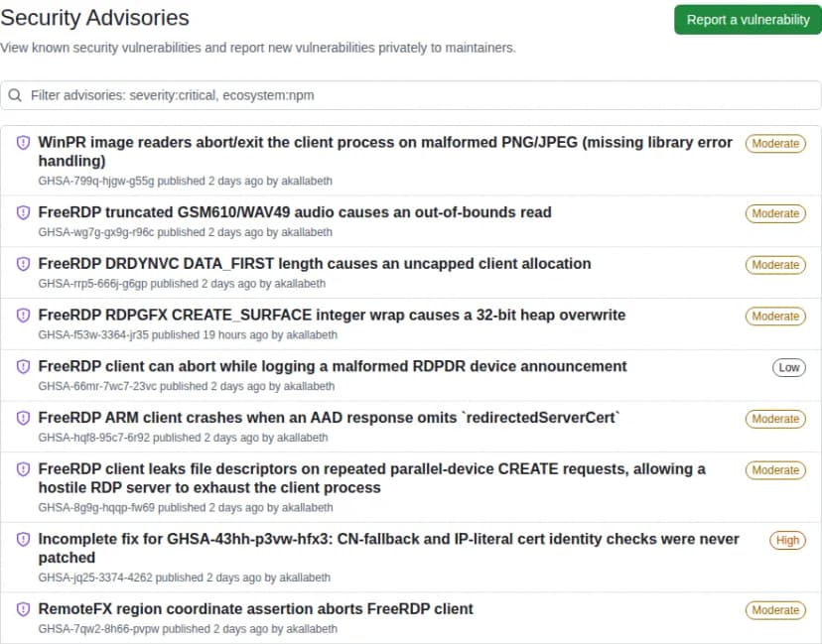Click Moderate label on WinPR image readers advisory
The width and height of the screenshot is (822, 644).
[775, 144]
